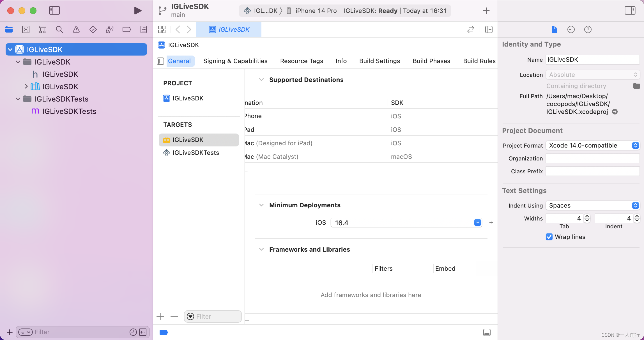The height and width of the screenshot is (340, 644).
Task: Open the Source Control navigator
Action: pyautogui.click(x=26, y=29)
